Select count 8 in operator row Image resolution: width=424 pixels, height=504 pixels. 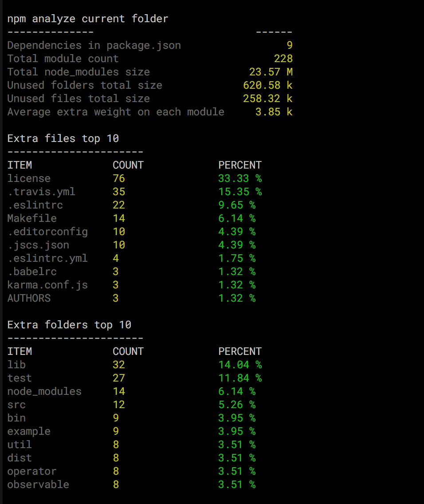tap(116, 472)
